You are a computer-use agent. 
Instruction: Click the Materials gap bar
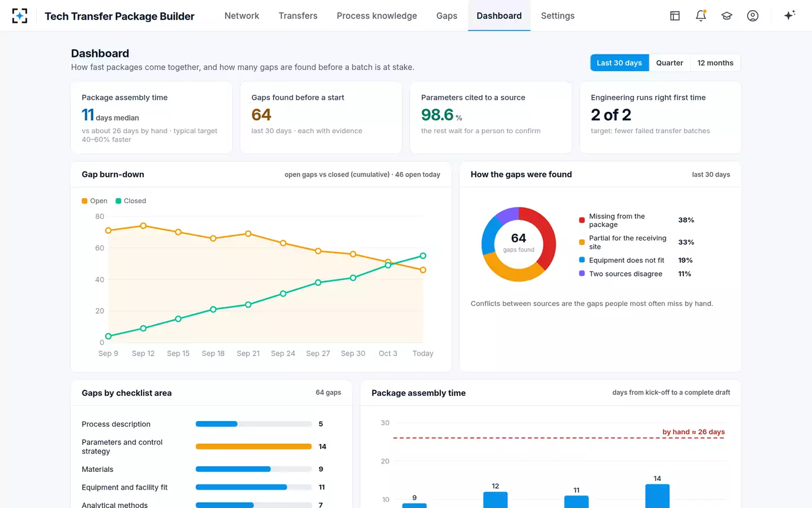254,469
